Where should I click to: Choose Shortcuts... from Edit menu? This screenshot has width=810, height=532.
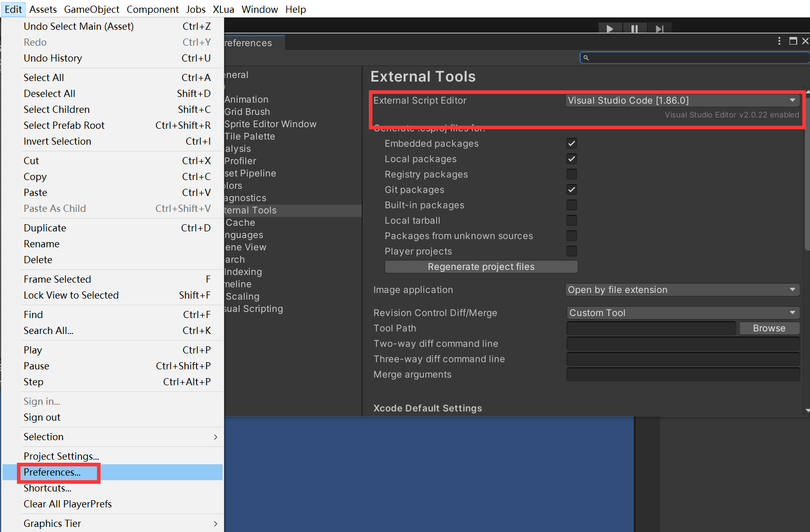(x=113, y=488)
